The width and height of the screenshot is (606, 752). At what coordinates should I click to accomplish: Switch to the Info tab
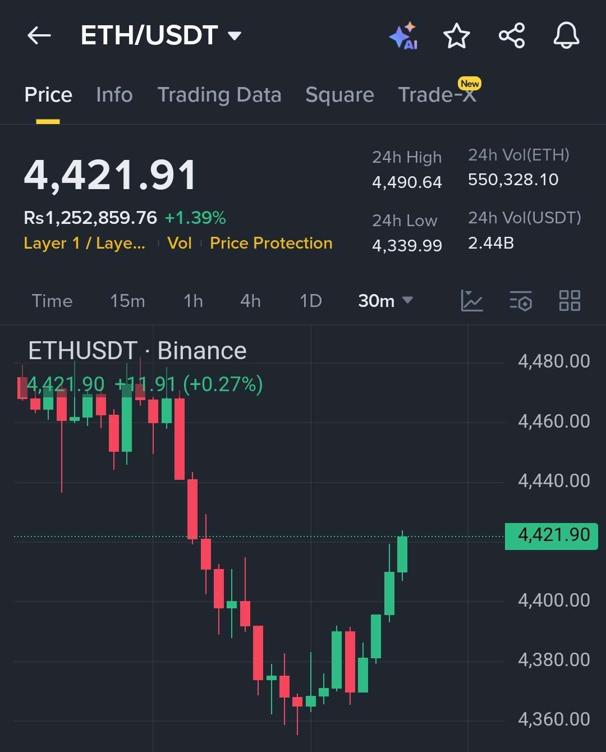coord(114,95)
